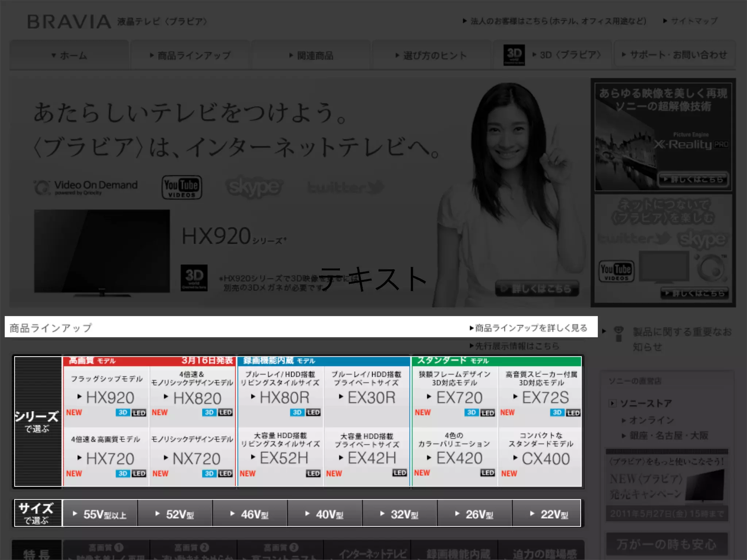The width and height of the screenshot is (747, 560).
Task: Click the YouTube Videos icon in banner
Action: click(182, 187)
